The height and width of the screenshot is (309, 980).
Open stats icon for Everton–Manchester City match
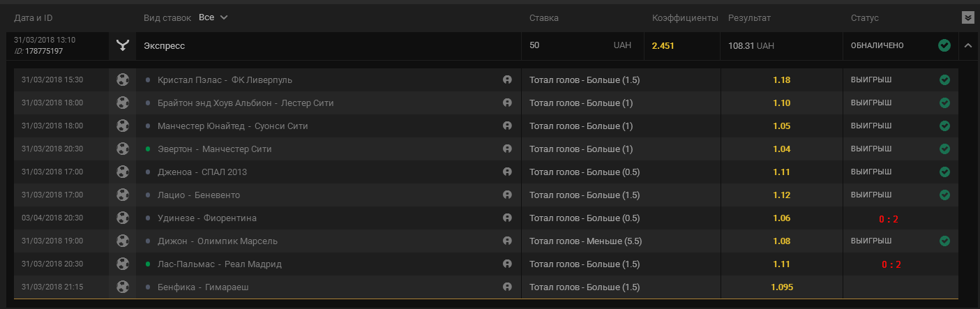click(507, 149)
